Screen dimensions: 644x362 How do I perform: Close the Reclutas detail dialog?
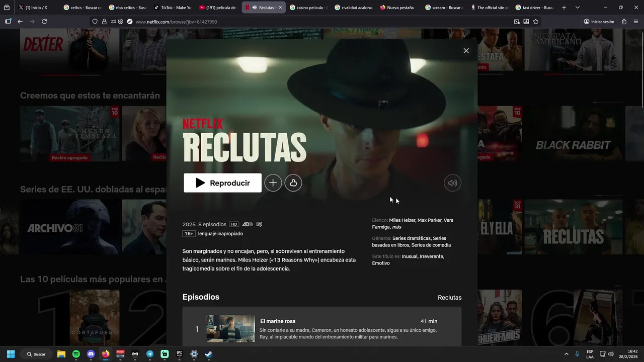pos(466,51)
